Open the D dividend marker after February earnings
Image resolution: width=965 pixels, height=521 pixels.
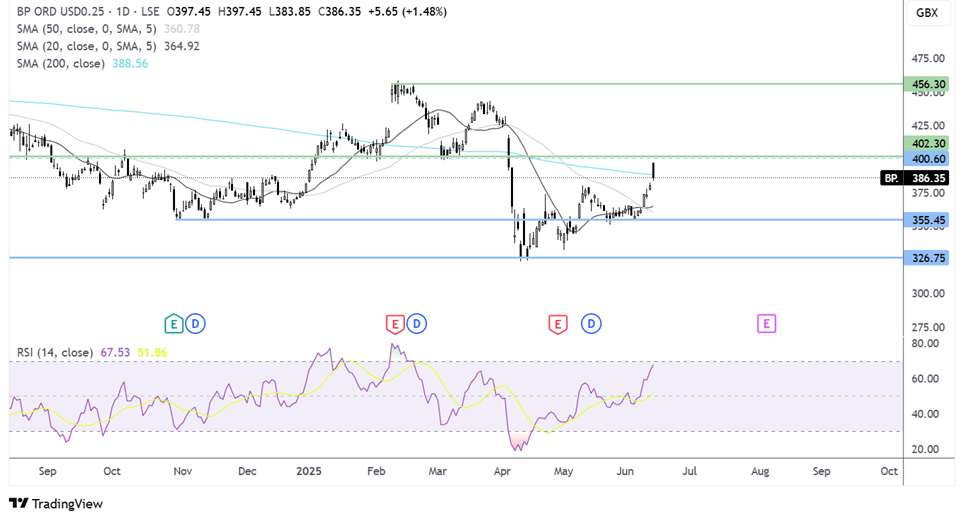(417, 324)
